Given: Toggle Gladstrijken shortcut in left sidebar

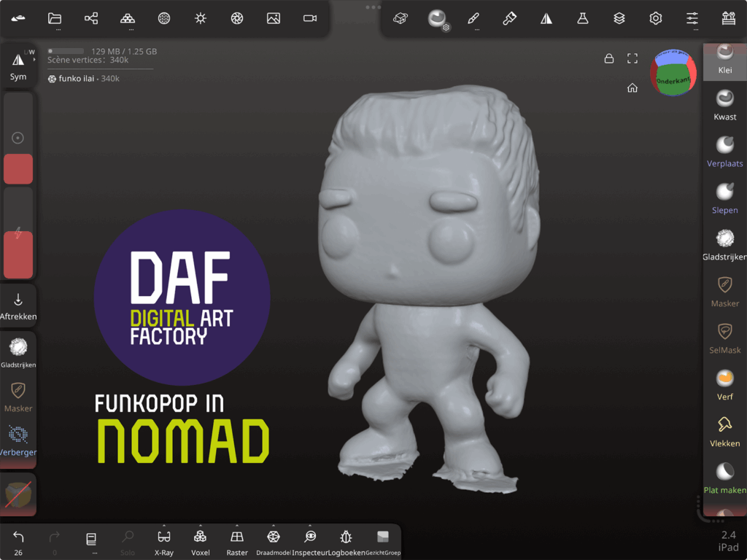Looking at the screenshot, I should click(x=18, y=352).
